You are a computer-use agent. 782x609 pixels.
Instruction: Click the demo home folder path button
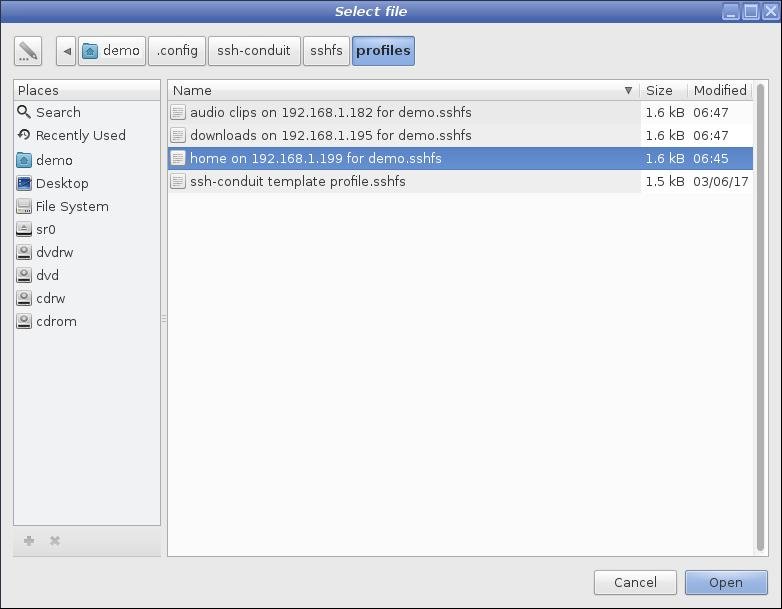(112, 51)
